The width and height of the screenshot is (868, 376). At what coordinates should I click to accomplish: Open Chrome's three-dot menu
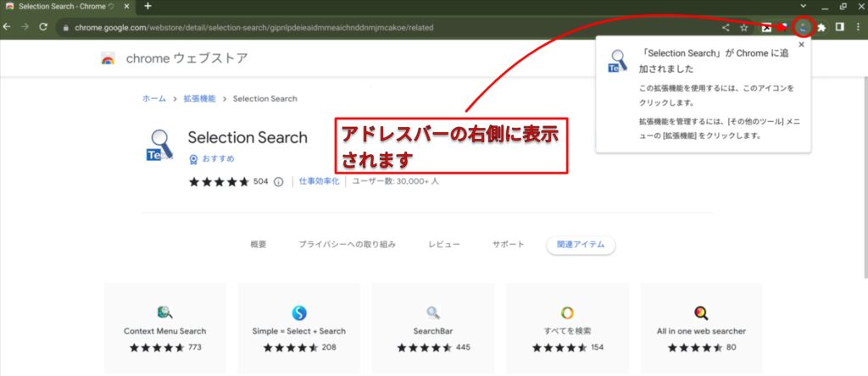tap(857, 27)
